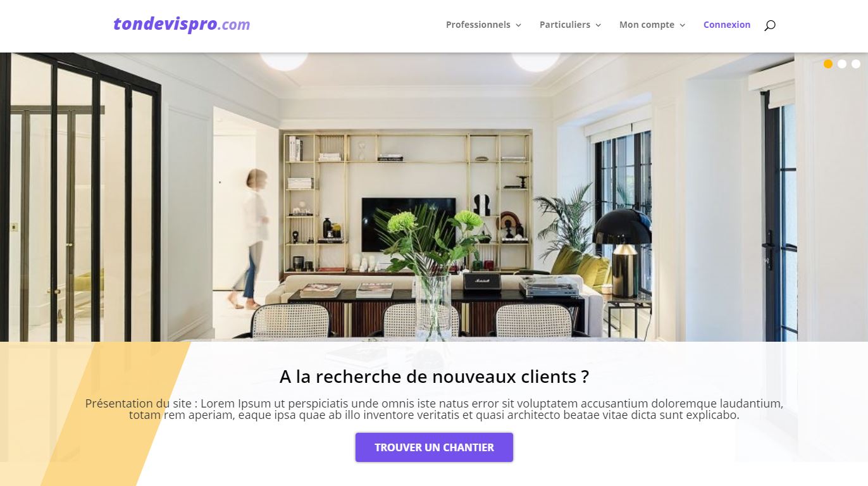Click the living room hero image
Image resolution: width=868 pixels, height=486 pixels.
click(x=434, y=197)
